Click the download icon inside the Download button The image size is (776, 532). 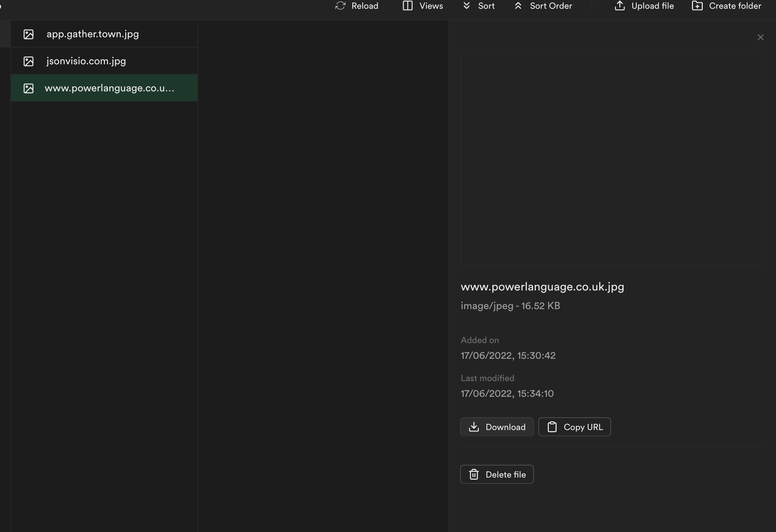click(x=474, y=427)
